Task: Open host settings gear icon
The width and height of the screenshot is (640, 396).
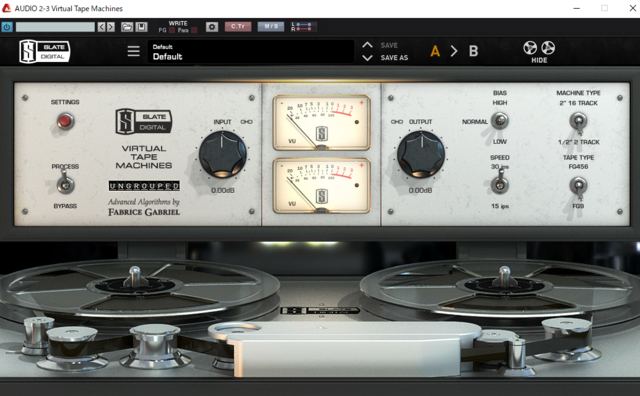Action: (211, 27)
